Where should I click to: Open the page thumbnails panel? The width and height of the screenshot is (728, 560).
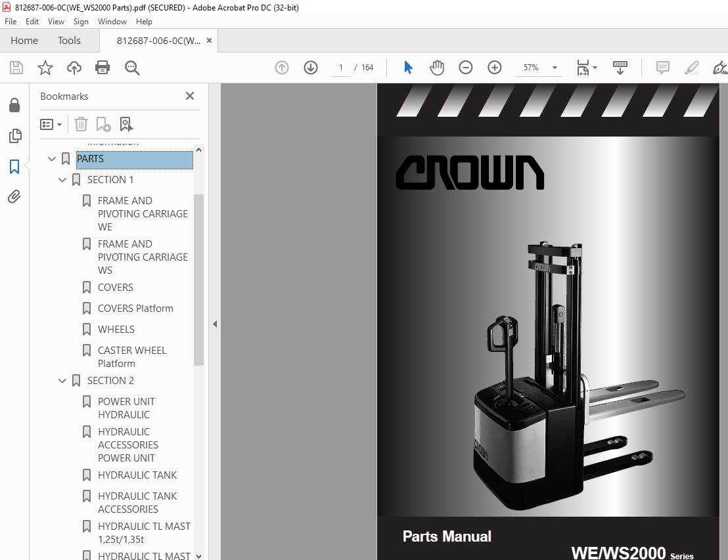[15, 135]
